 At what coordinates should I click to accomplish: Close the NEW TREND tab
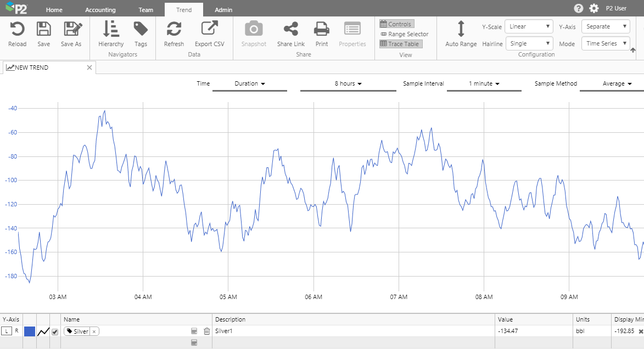click(89, 67)
